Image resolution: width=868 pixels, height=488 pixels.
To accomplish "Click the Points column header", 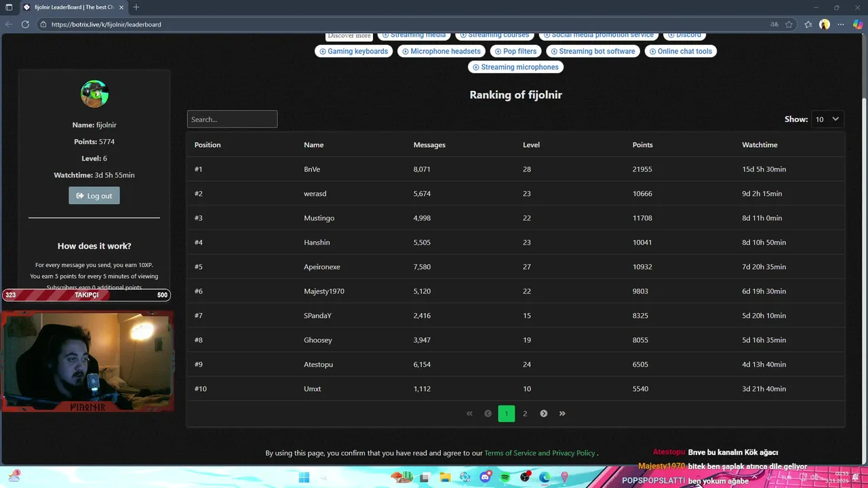I will (x=643, y=145).
